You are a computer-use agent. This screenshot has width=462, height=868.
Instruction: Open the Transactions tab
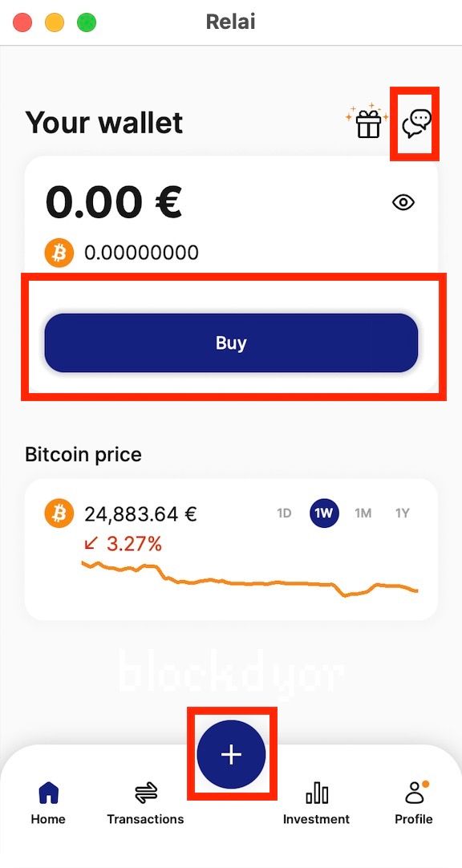[x=145, y=803]
